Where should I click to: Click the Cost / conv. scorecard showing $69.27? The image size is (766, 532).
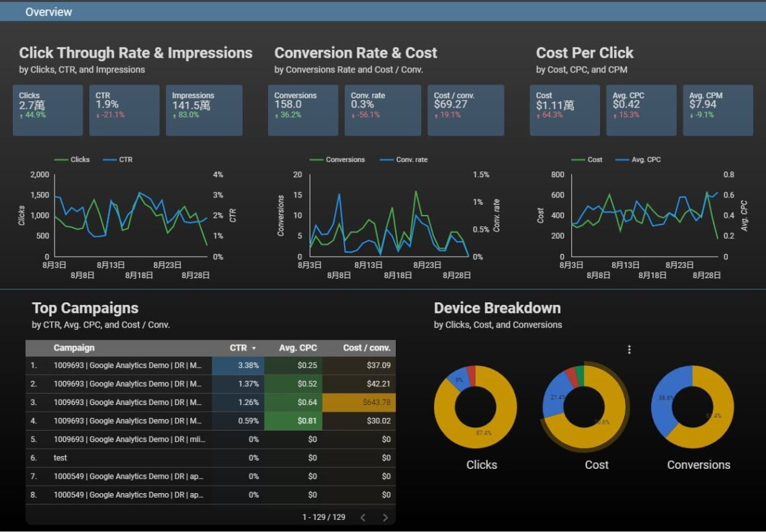pos(466,110)
